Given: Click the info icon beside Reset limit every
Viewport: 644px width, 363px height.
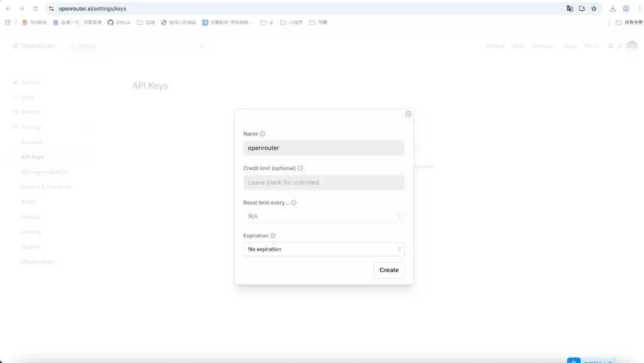Looking at the screenshot, I should (293, 203).
